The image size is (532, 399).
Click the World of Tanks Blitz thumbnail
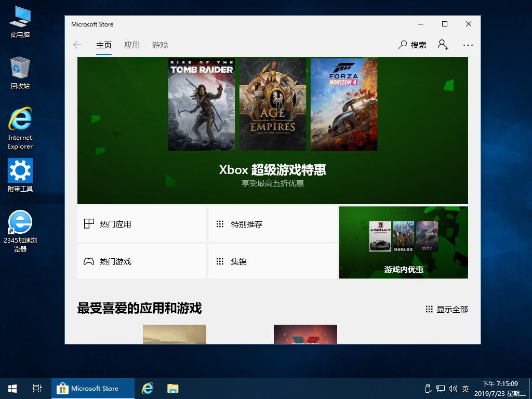coord(427,236)
